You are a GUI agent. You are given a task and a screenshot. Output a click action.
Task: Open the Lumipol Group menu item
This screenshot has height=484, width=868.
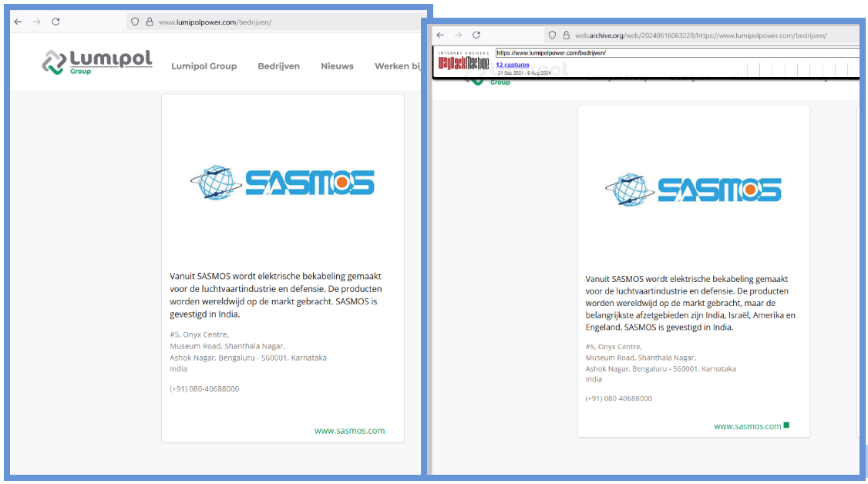coord(204,66)
